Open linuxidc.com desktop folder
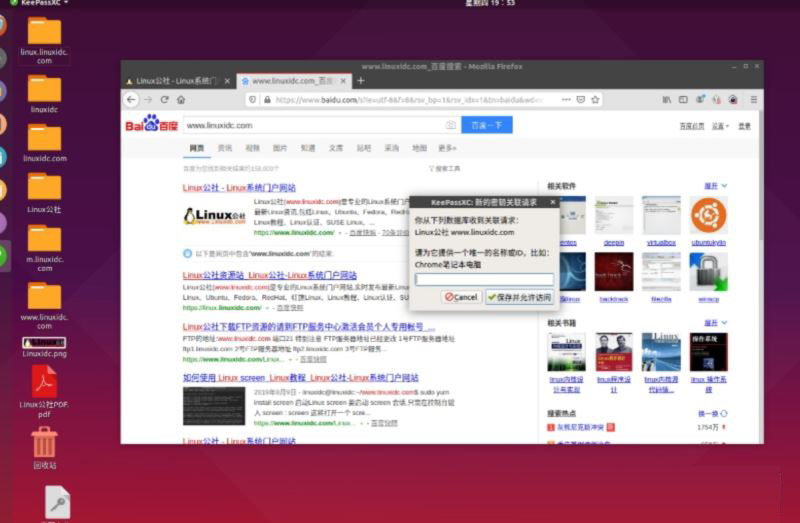Viewport: 800px width, 523px height. point(44,143)
